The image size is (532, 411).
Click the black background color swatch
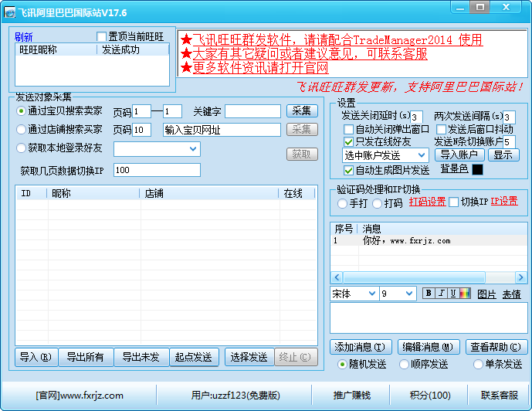(x=477, y=169)
